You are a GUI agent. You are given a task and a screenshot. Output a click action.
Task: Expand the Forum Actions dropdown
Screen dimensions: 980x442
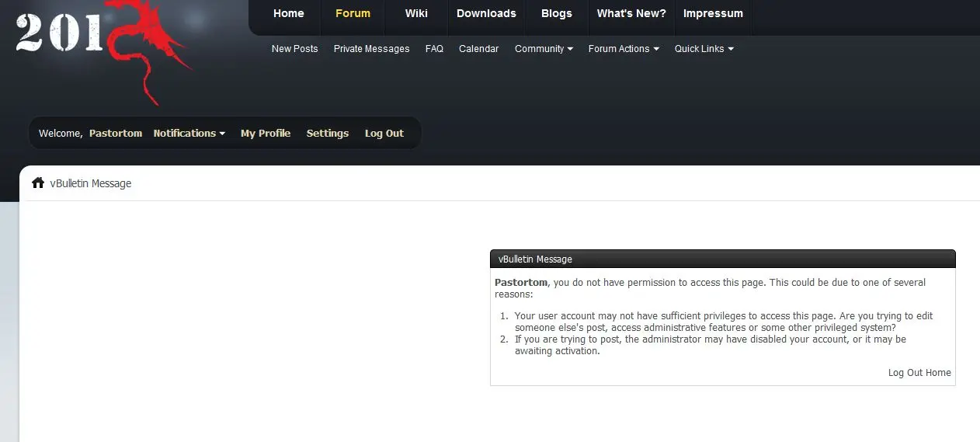point(624,48)
